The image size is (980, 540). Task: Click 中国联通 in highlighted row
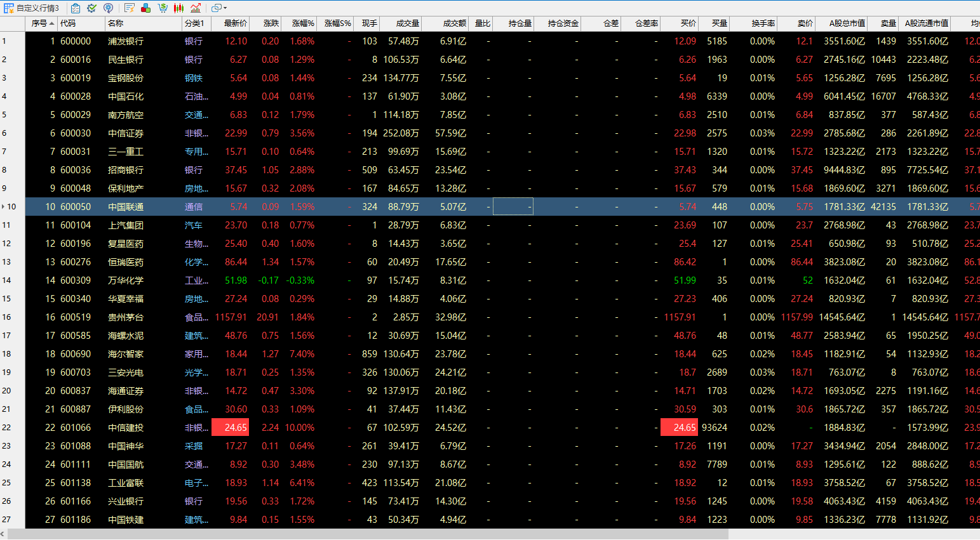(126, 207)
